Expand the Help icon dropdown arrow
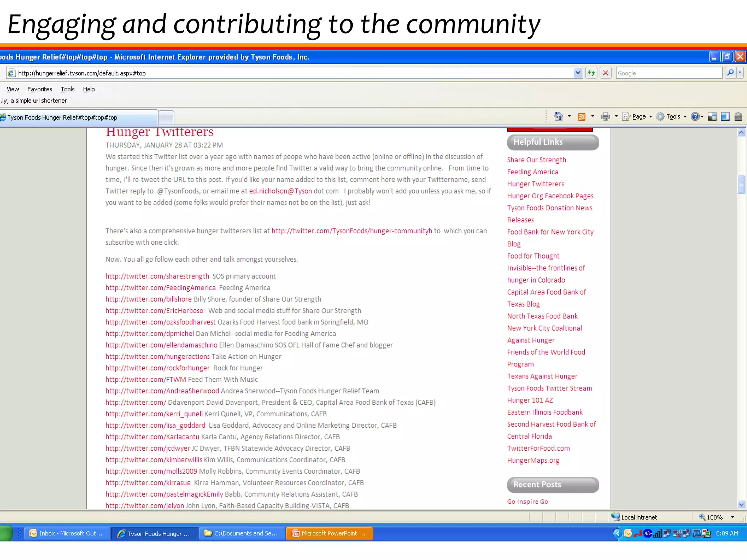Image resolution: width=747 pixels, height=560 pixels. pos(702,117)
